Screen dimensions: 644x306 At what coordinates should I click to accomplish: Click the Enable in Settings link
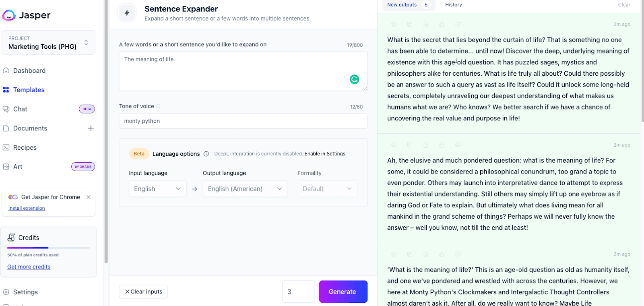(x=326, y=154)
